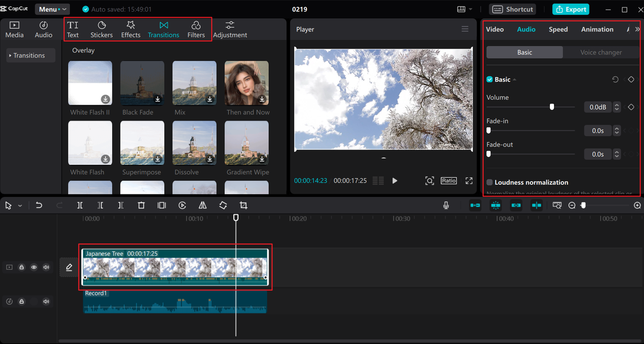The height and width of the screenshot is (344, 644).
Task: Download the White Flash transition
Action: tap(105, 159)
